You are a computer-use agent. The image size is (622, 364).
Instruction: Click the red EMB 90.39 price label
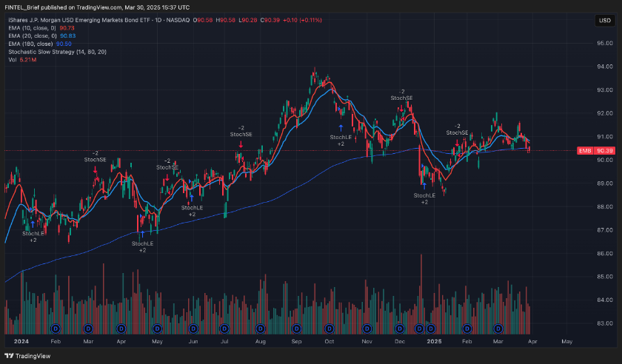pyautogui.click(x=596, y=151)
